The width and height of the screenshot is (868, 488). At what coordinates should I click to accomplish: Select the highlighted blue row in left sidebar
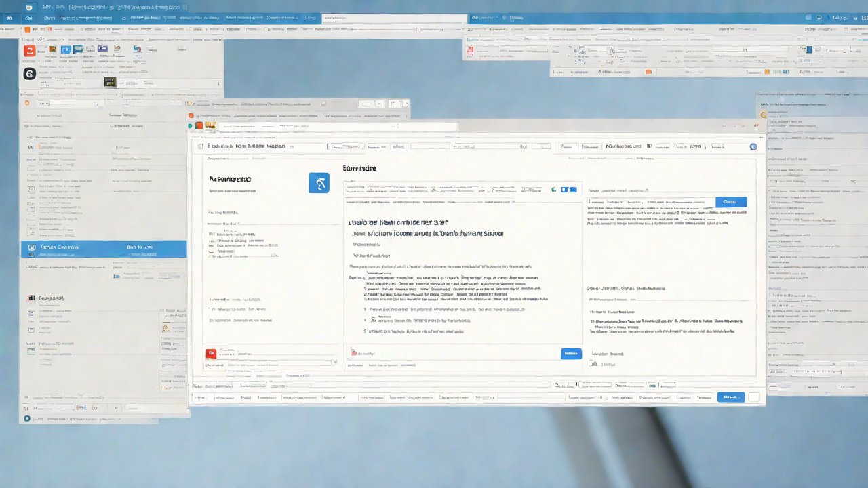click(x=103, y=248)
